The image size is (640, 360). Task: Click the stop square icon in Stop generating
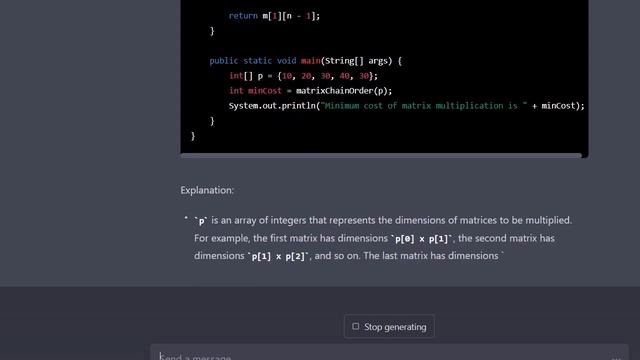coord(356,327)
